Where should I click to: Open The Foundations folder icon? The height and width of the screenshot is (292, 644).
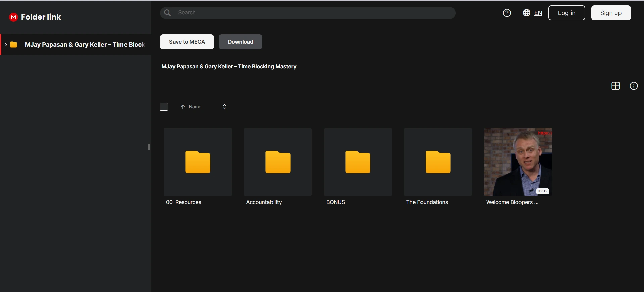[x=438, y=162]
